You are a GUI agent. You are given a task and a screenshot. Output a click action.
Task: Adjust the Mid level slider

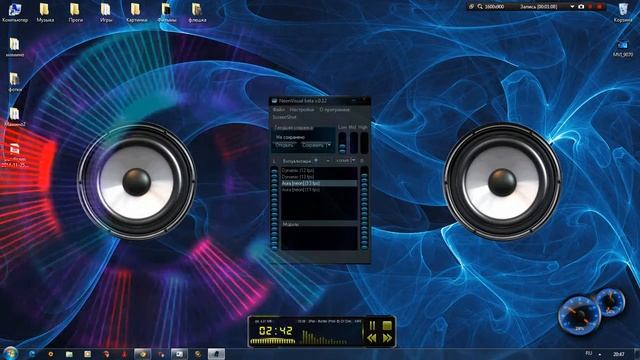click(x=353, y=142)
